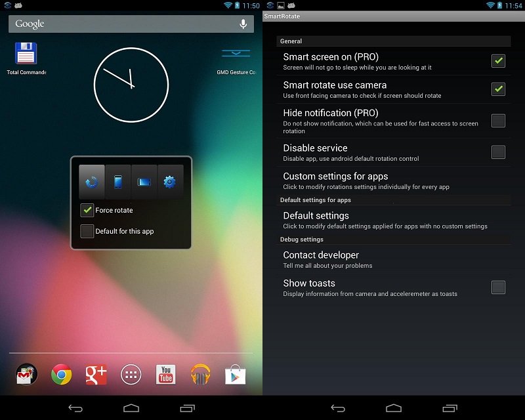Toggle Smart screen on (PRO) checkbox
This screenshot has width=525, height=420.
[x=498, y=61]
